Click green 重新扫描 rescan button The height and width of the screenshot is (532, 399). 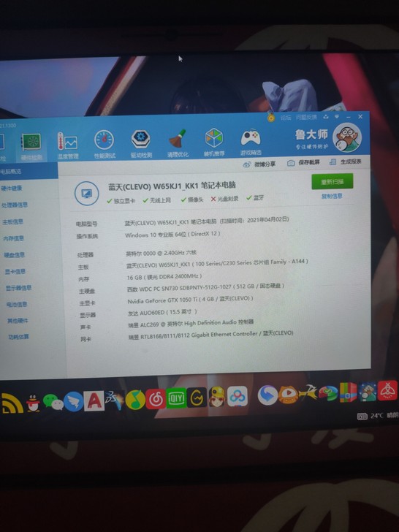coord(332,181)
